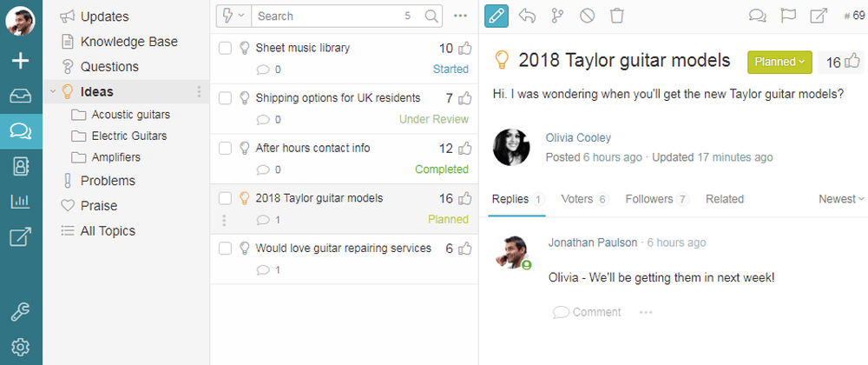Switch to the Voters tab
The width and height of the screenshot is (868, 365).
[584, 199]
